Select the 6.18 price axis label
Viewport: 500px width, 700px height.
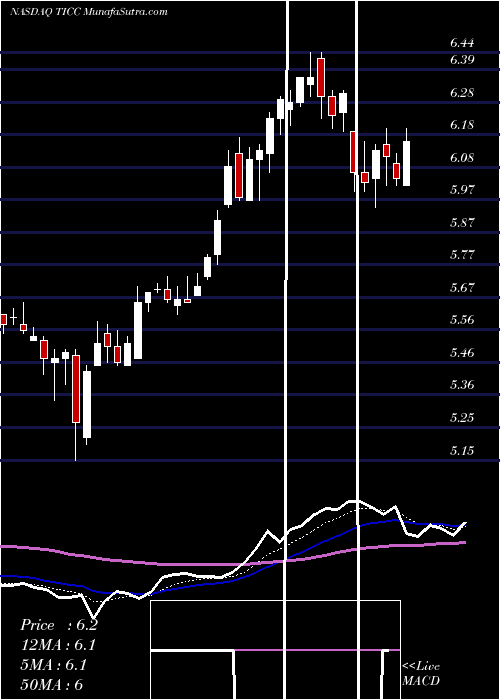tap(462, 125)
